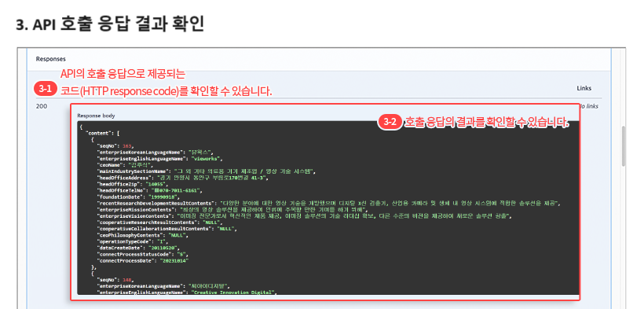Click the "seqNo": 163 line
The image size is (644, 309).
[x=115, y=145]
